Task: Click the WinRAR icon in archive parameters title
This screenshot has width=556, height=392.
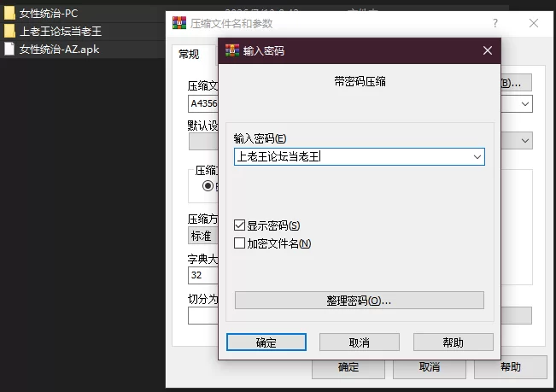Action: point(179,23)
